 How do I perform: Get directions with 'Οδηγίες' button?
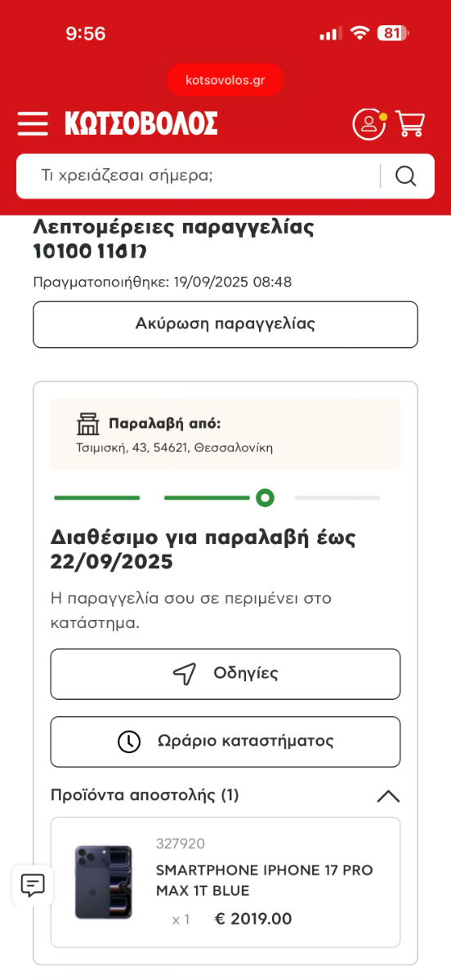click(x=225, y=674)
